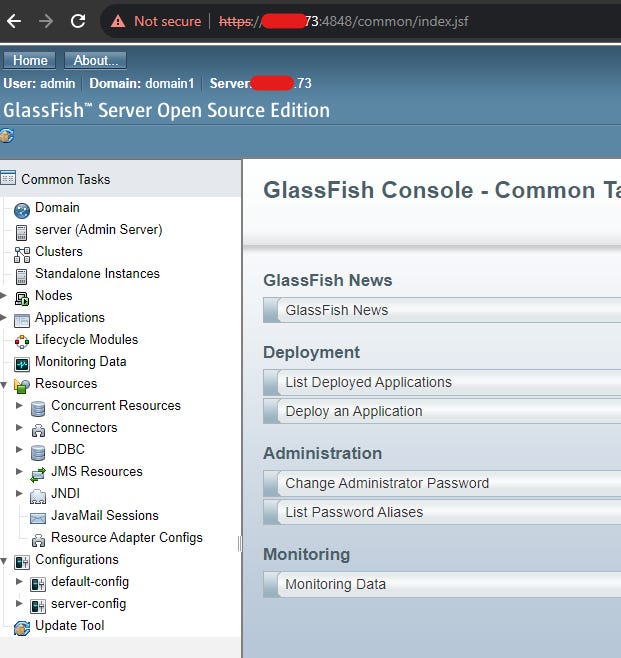Open the Home button in console header

pos(30,60)
